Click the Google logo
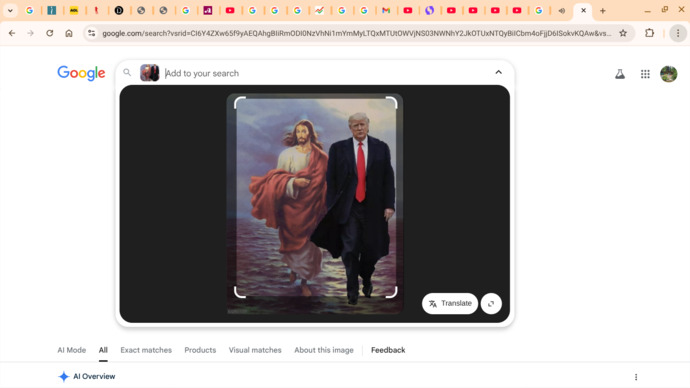The width and height of the screenshot is (690, 388). coord(81,73)
